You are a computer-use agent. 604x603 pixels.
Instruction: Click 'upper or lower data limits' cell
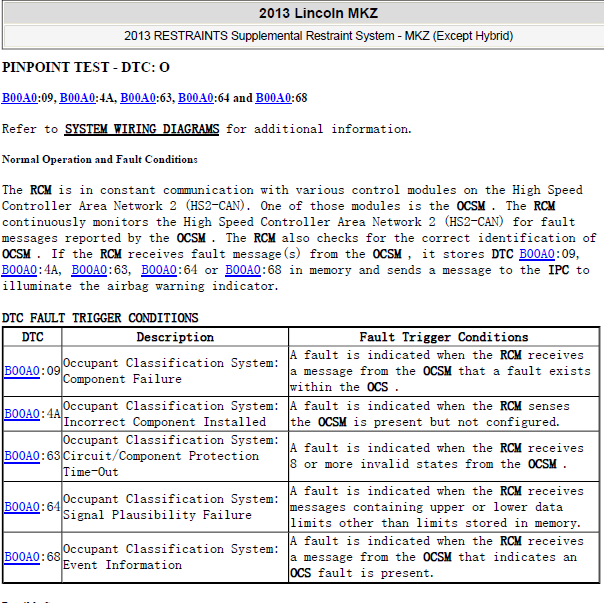click(x=444, y=507)
